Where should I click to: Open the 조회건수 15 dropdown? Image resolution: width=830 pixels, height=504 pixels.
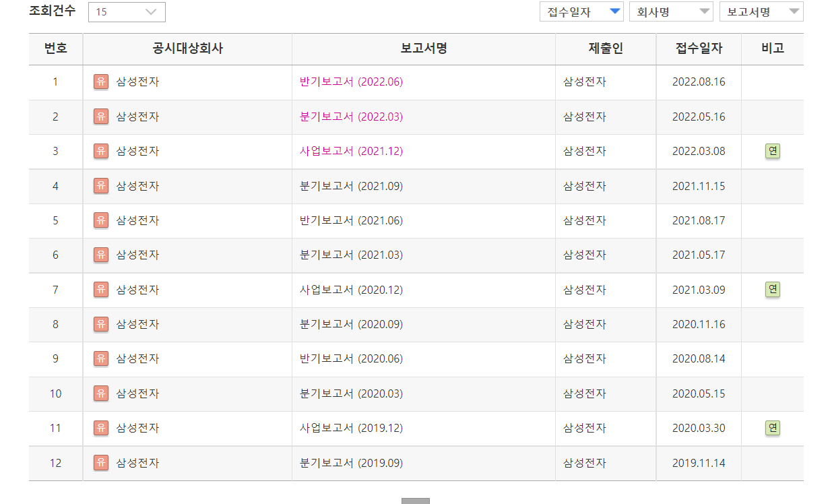[127, 12]
